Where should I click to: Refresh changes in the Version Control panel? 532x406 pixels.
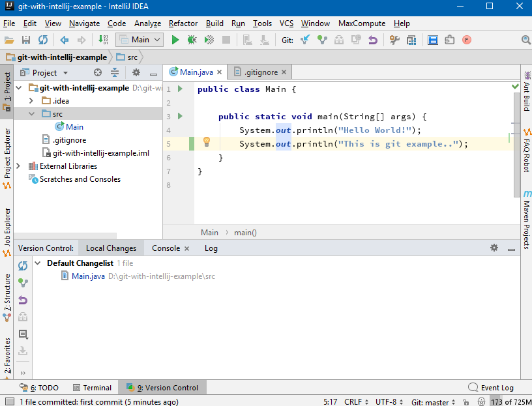point(22,265)
